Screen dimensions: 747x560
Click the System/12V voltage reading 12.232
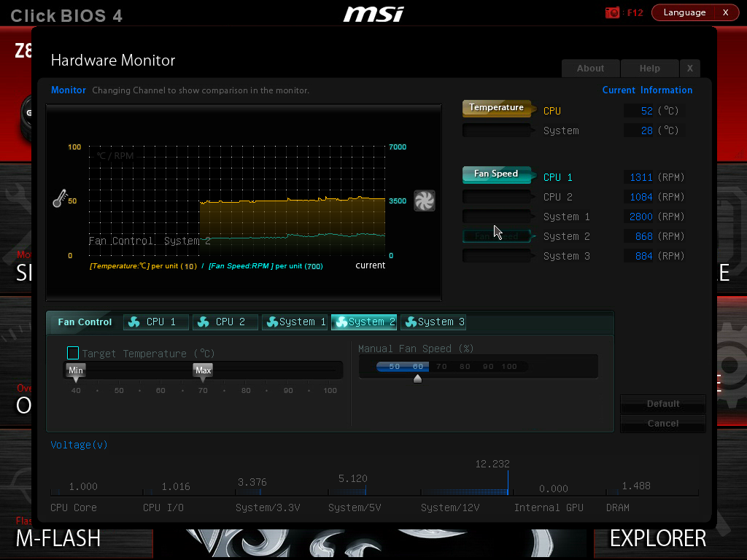click(492, 464)
